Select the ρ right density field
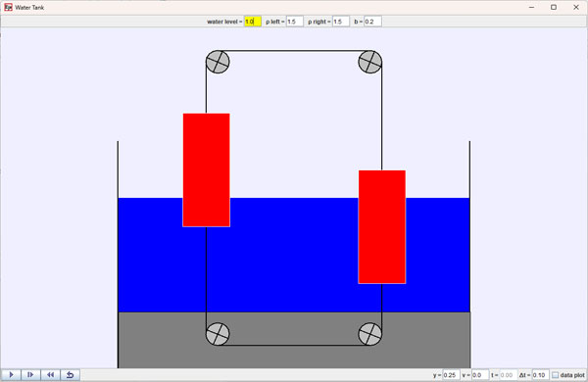588x382 pixels. (x=341, y=22)
